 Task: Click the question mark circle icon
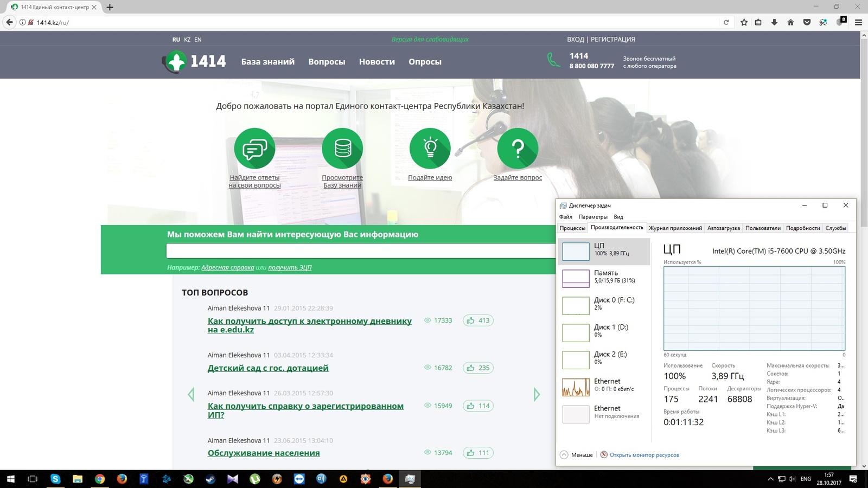(518, 149)
